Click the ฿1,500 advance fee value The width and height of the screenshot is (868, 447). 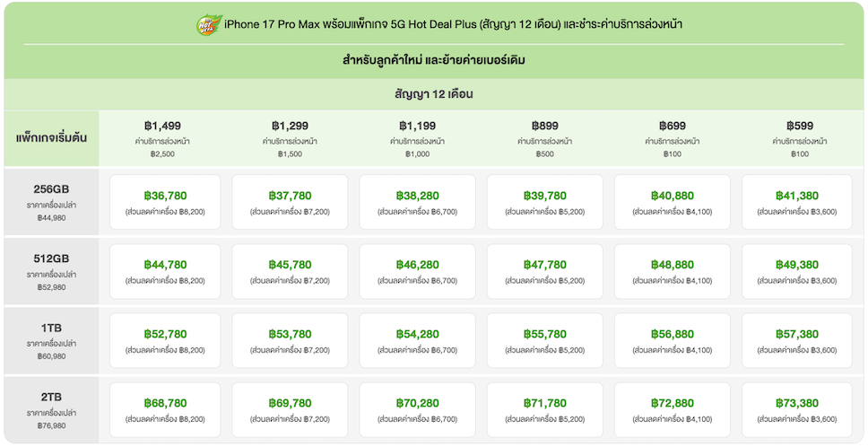[290, 154]
